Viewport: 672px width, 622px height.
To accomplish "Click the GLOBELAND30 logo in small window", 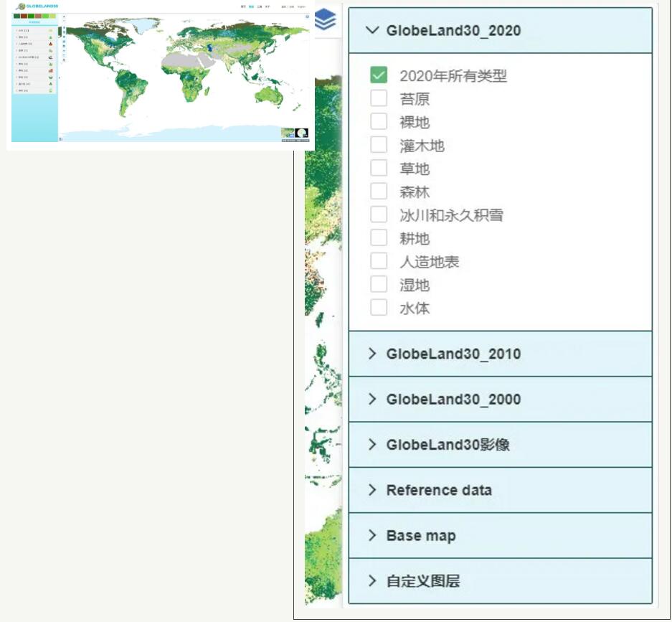I will coord(37,6).
